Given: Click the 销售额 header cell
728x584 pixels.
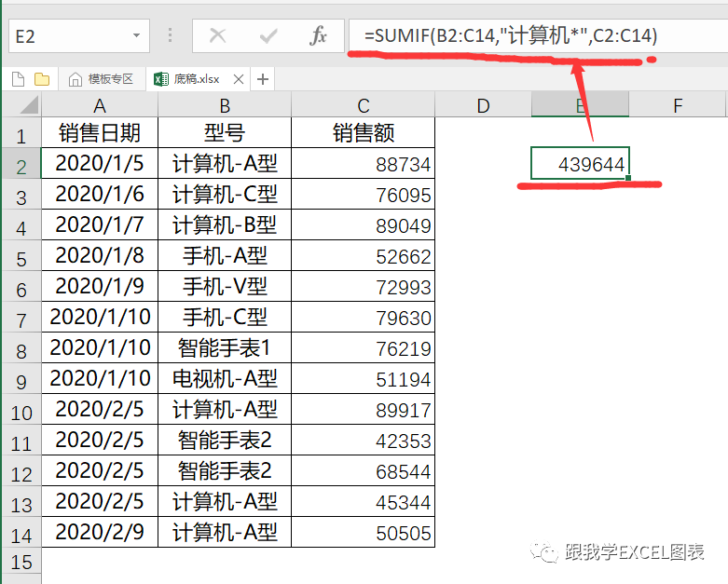Looking at the screenshot, I should click(x=364, y=132).
